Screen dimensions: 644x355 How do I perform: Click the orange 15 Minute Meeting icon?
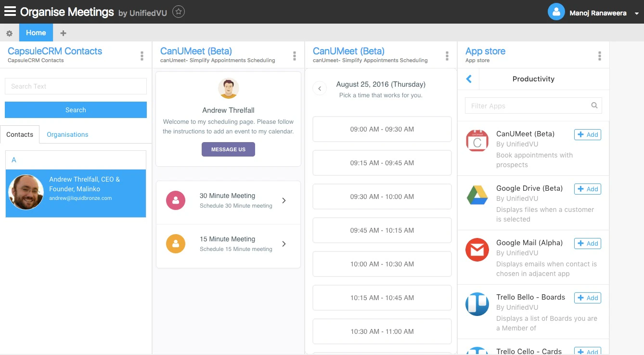click(176, 244)
